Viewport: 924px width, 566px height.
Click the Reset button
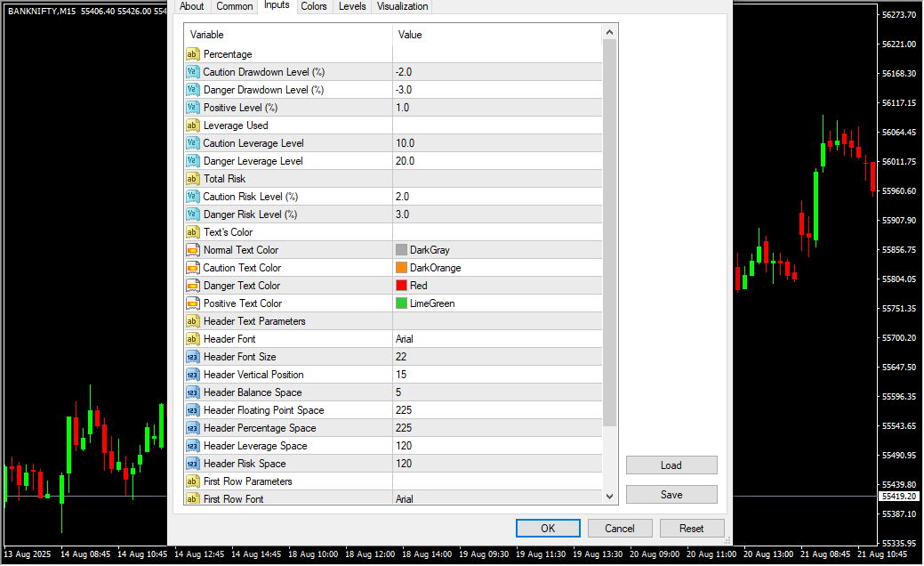pyautogui.click(x=691, y=528)
